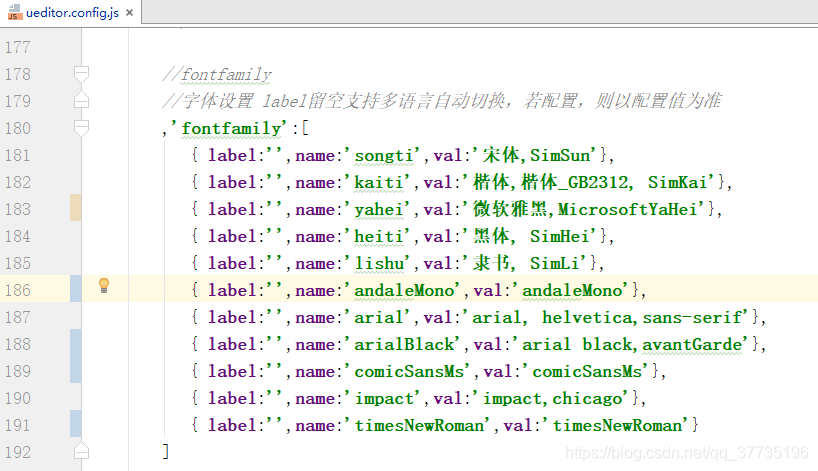Click the '楷体,楷体_GB2312, SimKai' val string

click(588, 183)
